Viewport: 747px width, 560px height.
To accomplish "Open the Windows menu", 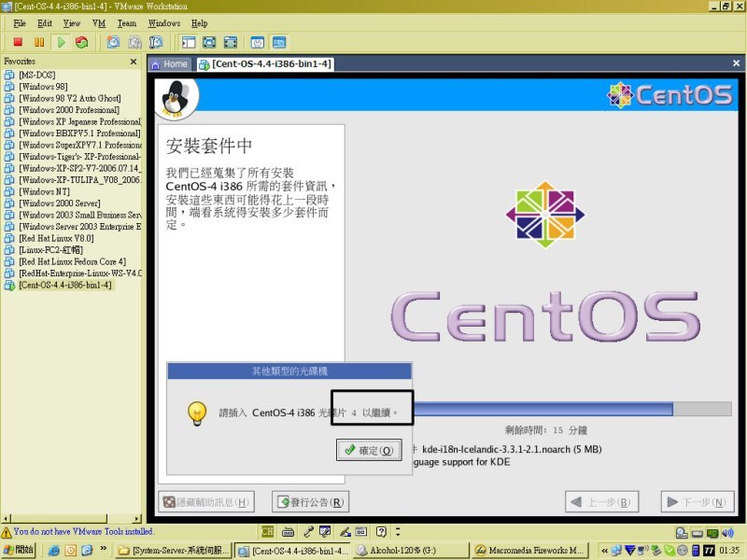I will tap(164, 22).
